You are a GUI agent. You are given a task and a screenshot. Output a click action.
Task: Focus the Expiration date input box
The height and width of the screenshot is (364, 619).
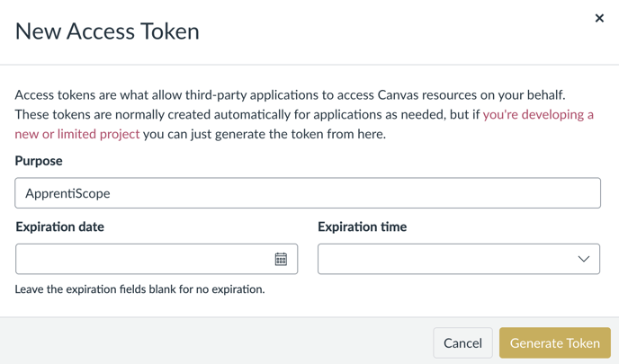point(157,259)
